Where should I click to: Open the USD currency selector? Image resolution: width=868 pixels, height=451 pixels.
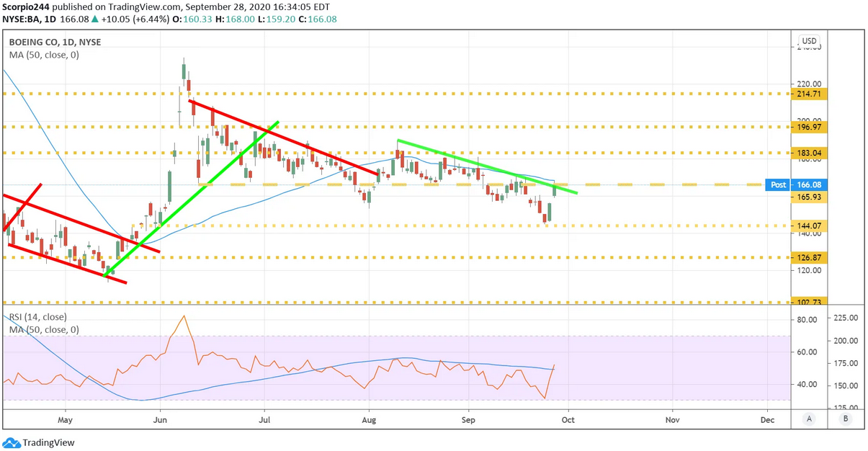[x=810, y=41]
